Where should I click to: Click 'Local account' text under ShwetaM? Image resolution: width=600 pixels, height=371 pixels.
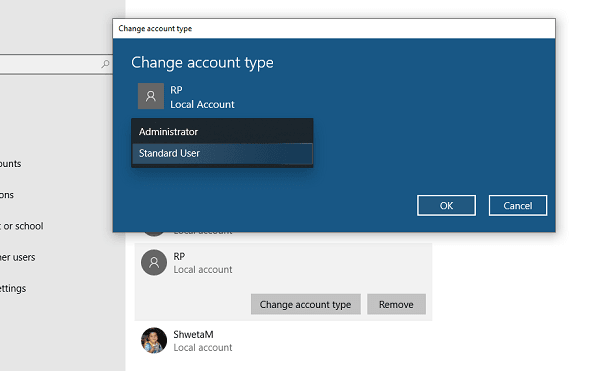pos(203,347)
